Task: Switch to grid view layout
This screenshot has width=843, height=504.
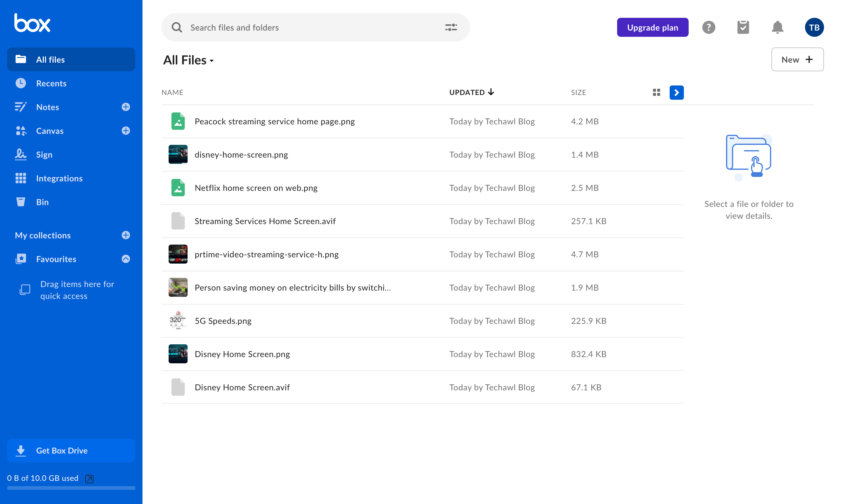Action: [x=656, y=92]
